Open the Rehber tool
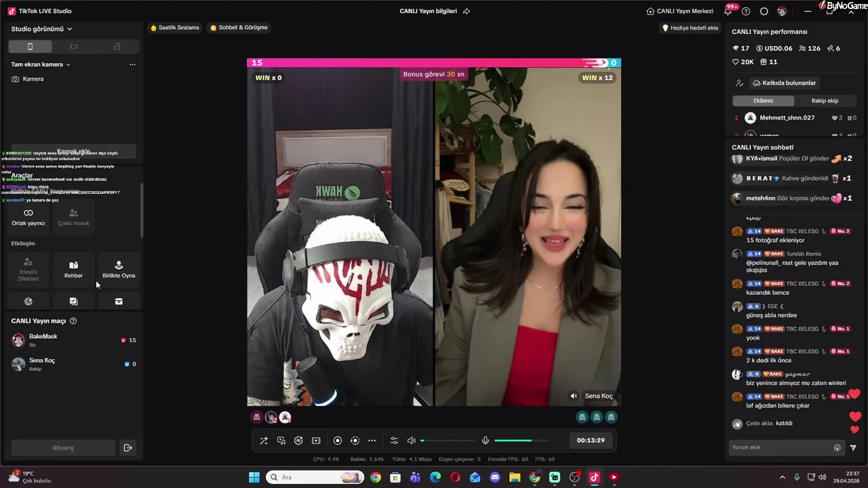Screen dimensions: 868x488 click(x=73, y=269)
